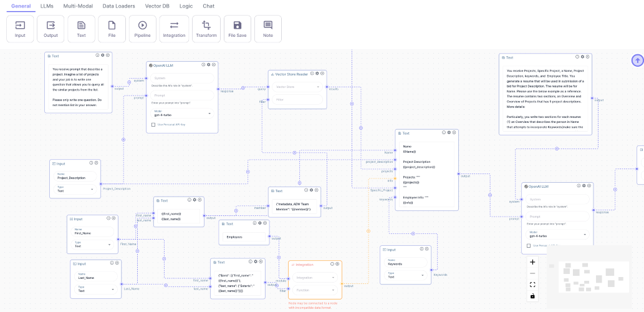Open the Type dropdown for the Keywords input

click(405, 275)
